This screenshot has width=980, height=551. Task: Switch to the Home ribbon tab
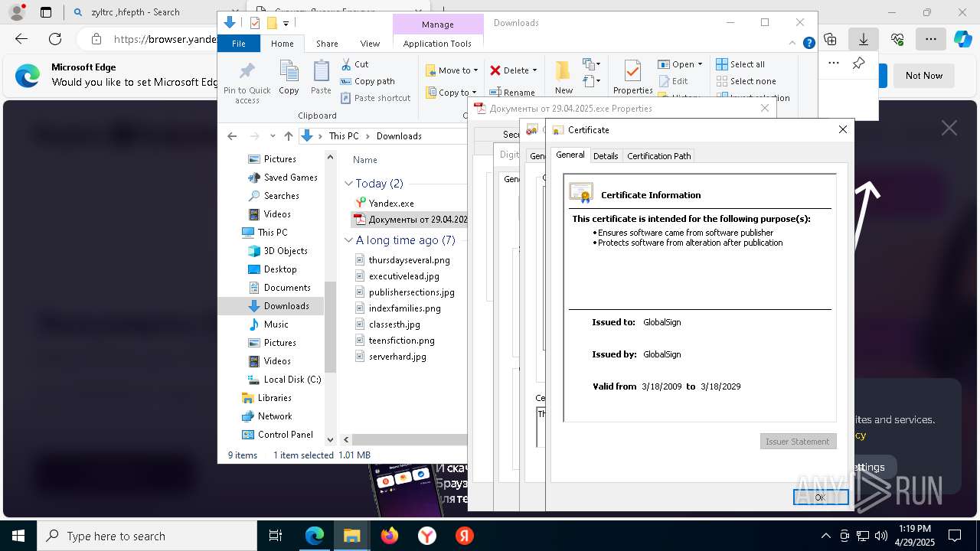tap(283, 44)
